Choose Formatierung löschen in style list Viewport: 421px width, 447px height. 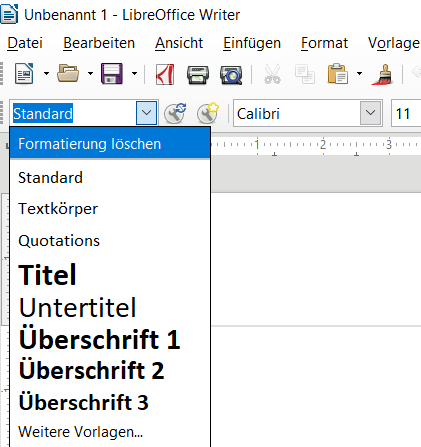click(x=110, y=144)
